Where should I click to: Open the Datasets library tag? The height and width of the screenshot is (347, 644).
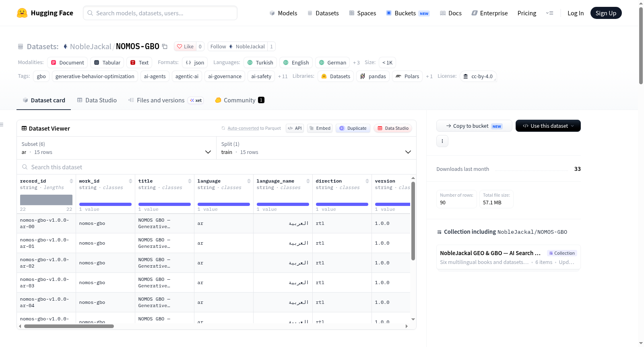click(x=336, y=76)
